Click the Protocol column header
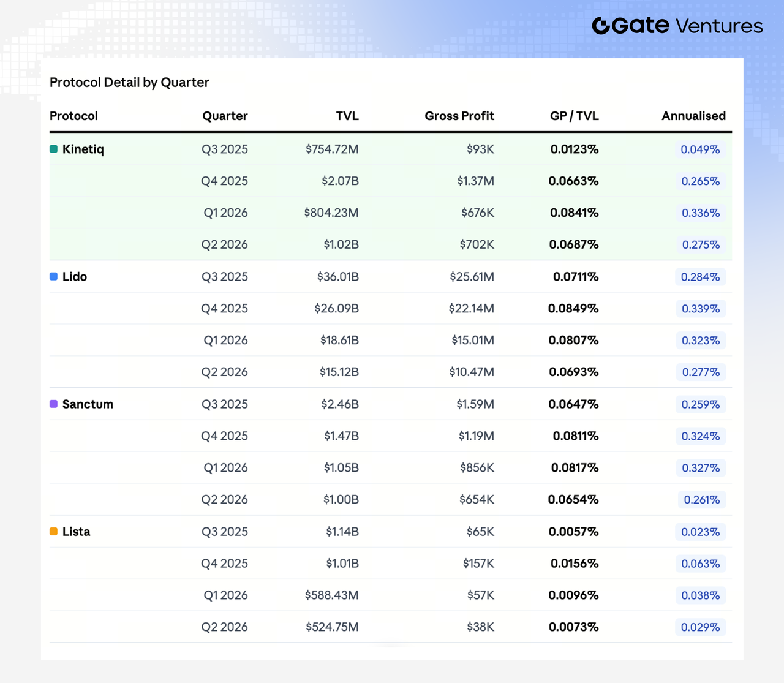784x683 pixels. [73, 116]
